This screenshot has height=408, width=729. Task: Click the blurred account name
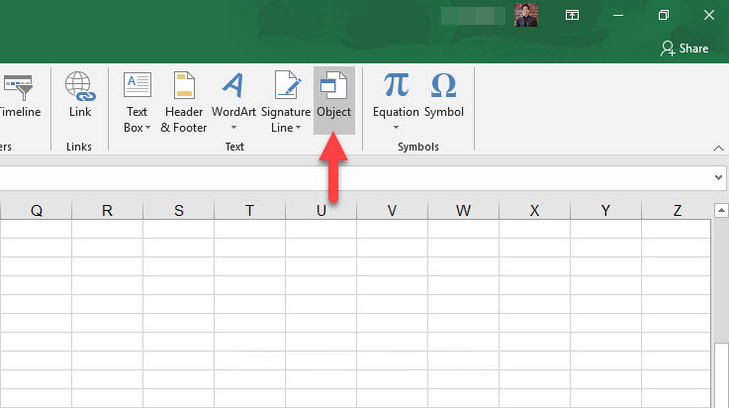[473, 15]
